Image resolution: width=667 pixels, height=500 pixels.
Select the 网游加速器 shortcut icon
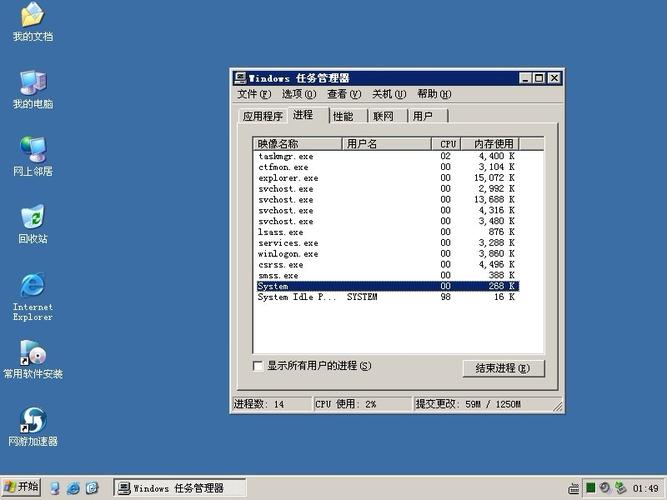[x=33, y=427]
